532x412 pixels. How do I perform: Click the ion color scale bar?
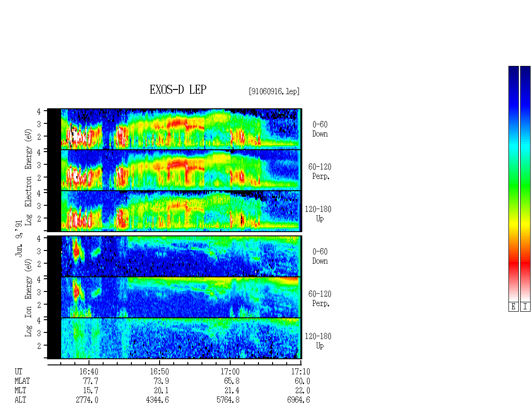pos(525,184)
